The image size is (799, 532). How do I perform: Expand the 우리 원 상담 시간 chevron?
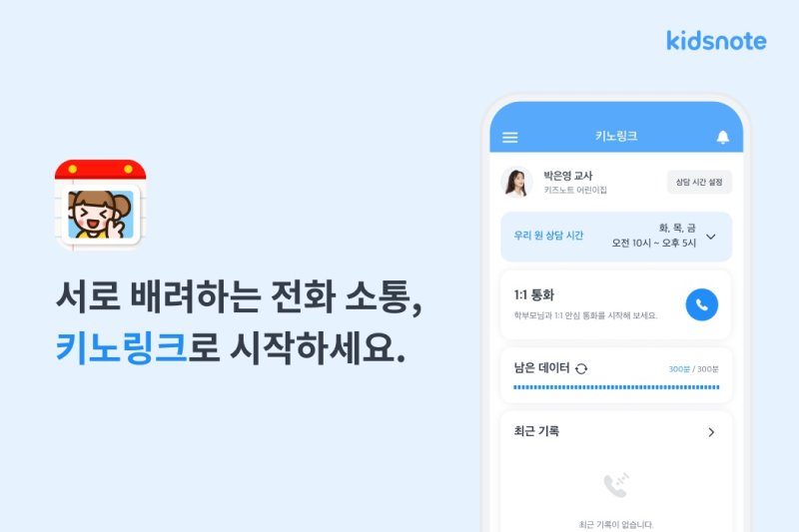[x=711, y=237]
